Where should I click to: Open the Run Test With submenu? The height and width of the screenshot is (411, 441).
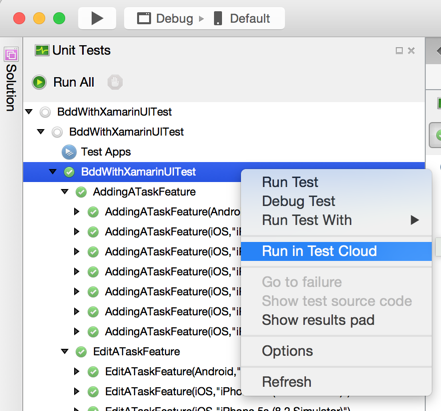click(336, 220)
